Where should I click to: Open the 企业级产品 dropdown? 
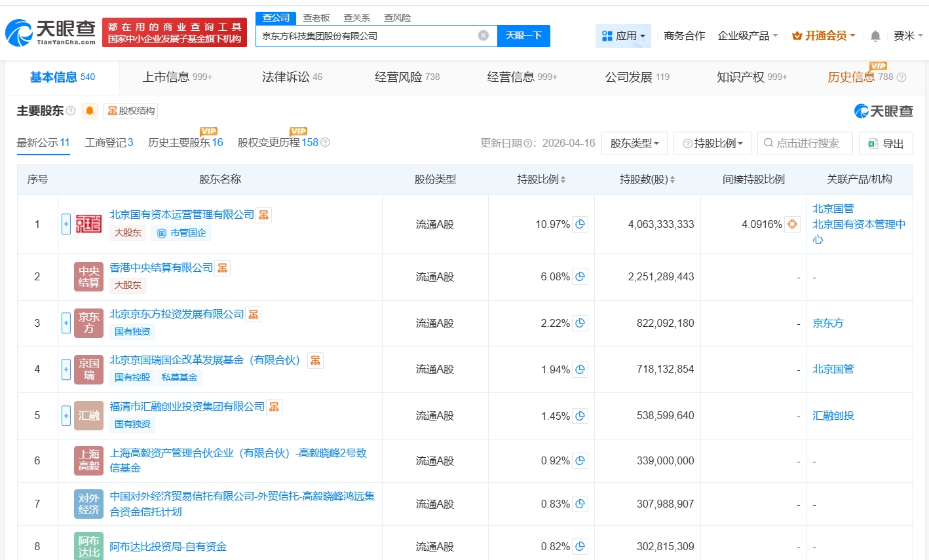coord(748,35)
